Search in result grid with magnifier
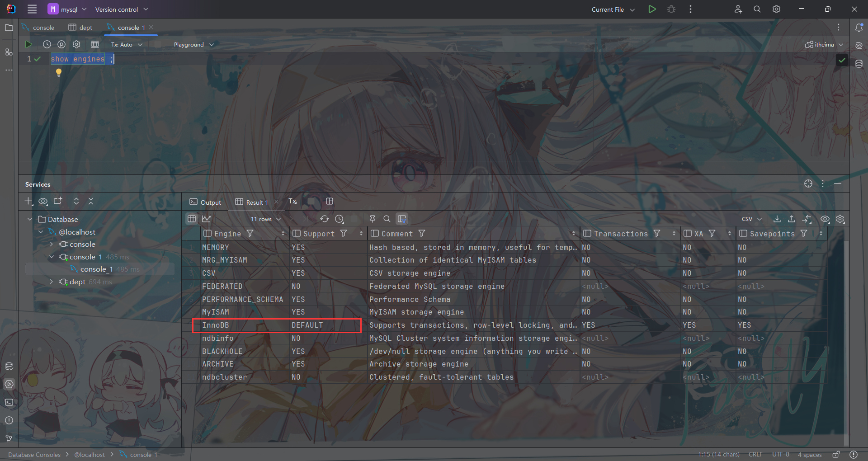The height and width of the screenshot is (461, 868). tap(387, 219)
